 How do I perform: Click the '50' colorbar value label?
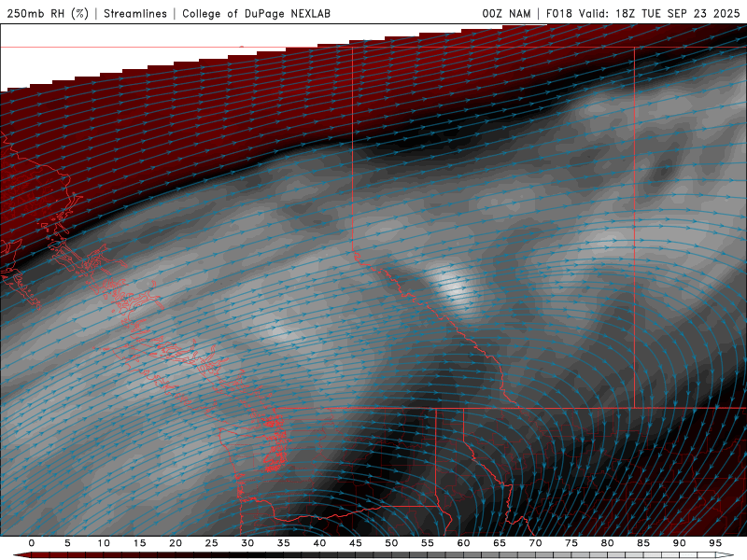[x=391, y=543]
